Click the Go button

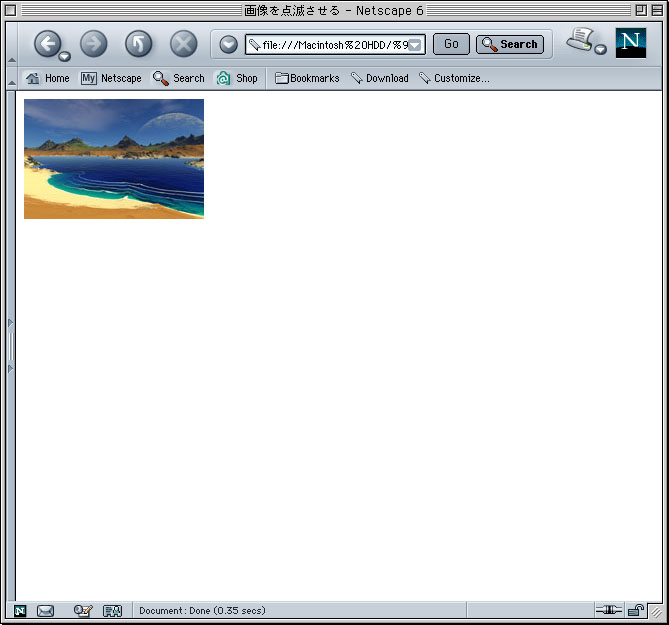click(x=451, y=44)
